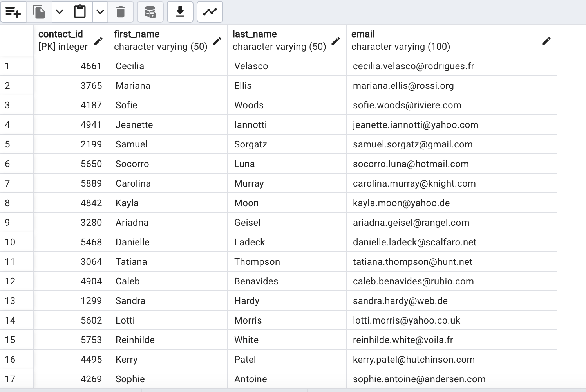Click contact_id cell 3765
The height and width of the screenshot is (392, 586).
pyautogui.click(x=71, y=86)
